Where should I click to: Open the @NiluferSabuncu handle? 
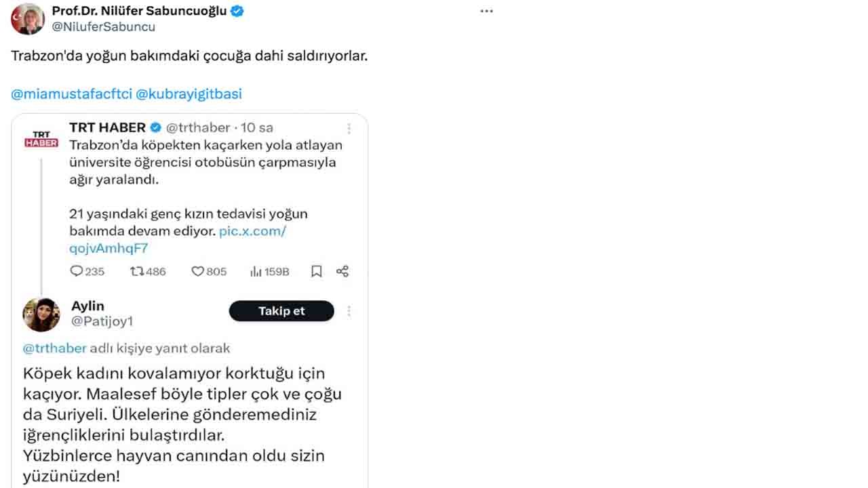click(x=104, y=27)
